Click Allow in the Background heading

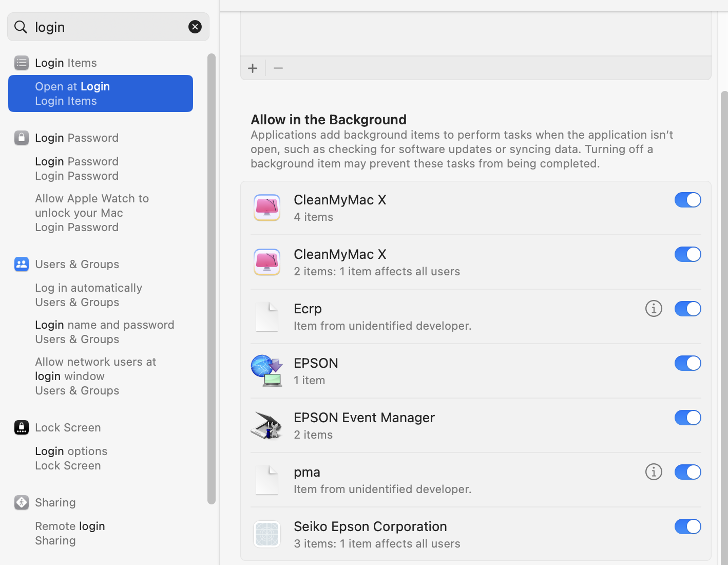[x=329, y=120]
